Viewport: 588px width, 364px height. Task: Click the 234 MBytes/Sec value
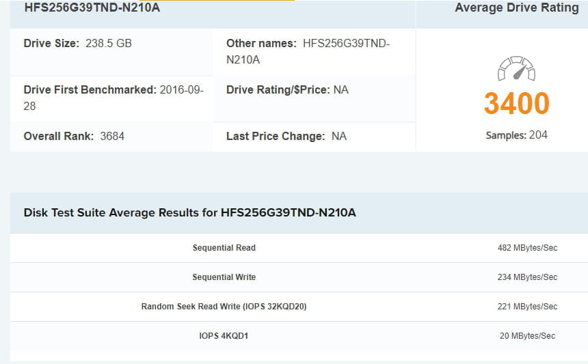[527, 277]
